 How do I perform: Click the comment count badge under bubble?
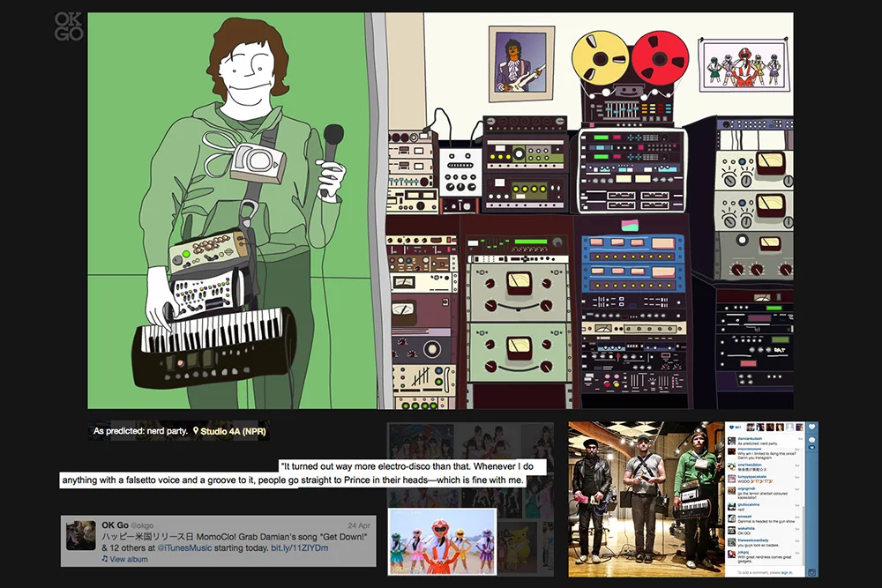pos(811,448)
